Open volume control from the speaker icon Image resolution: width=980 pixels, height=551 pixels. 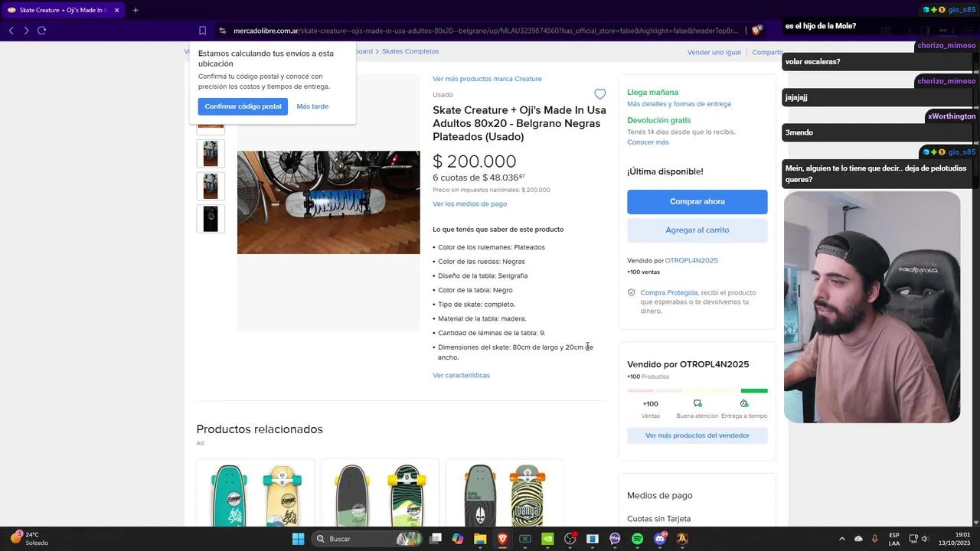(926, 539)
